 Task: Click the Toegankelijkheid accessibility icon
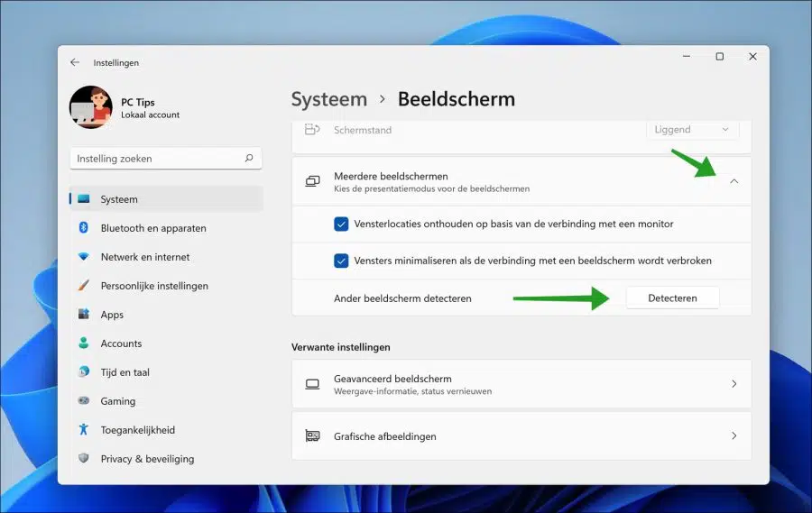click(83, 429)
